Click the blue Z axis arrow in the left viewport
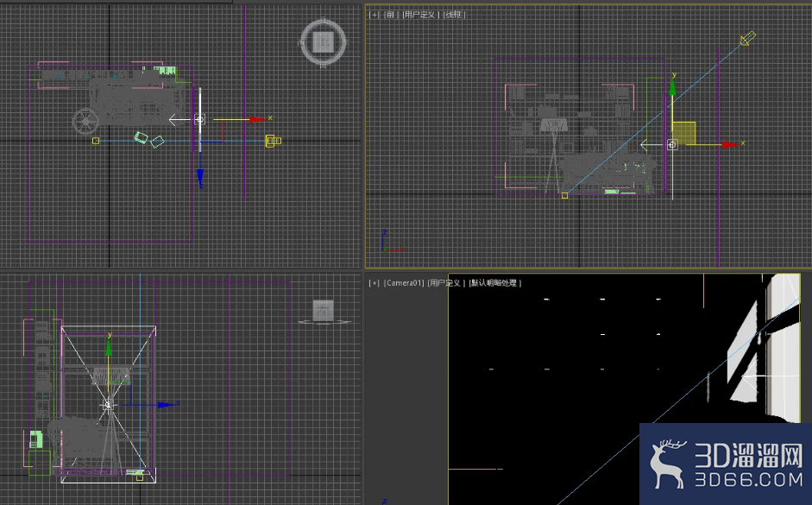Viewport: 812px width, 505px height. 166,405
